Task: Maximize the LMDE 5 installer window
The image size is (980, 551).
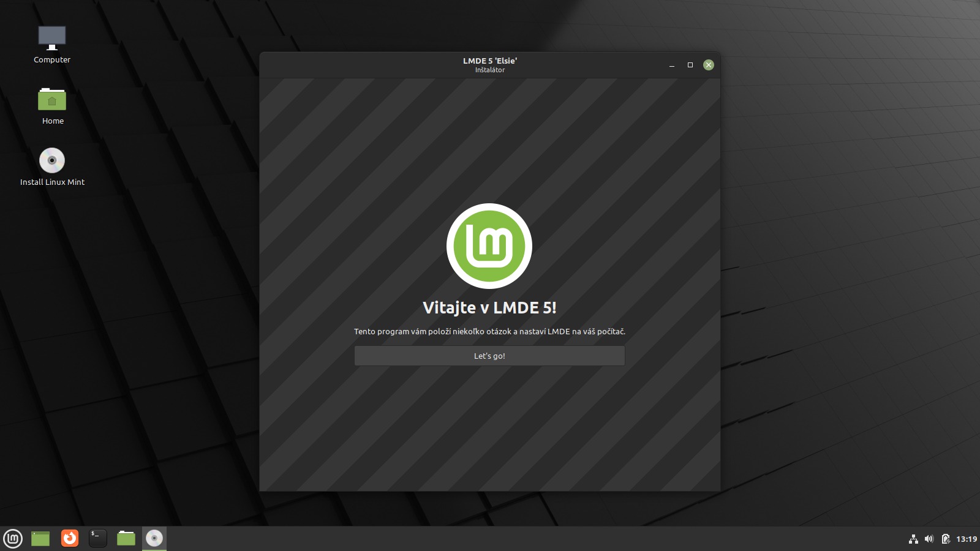Action: [x=690, y=65]
